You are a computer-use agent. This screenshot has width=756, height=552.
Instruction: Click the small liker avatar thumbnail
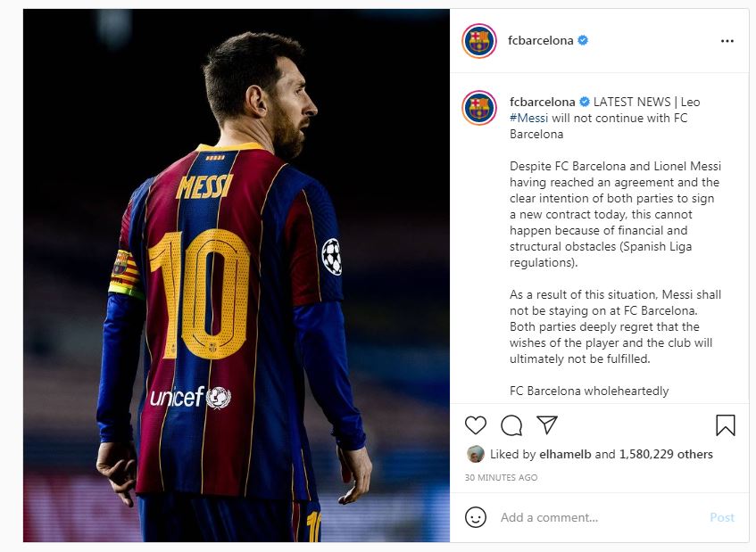click(x=476, y=454)
